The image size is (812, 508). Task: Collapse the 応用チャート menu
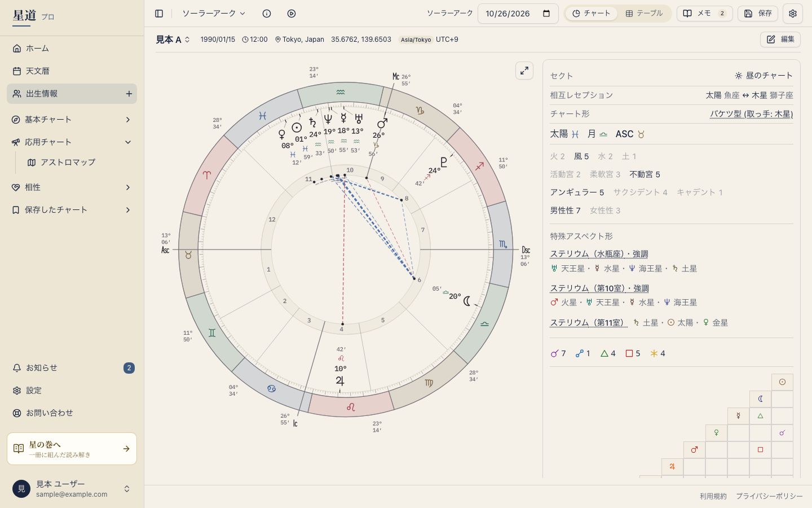tap(72, 142)
